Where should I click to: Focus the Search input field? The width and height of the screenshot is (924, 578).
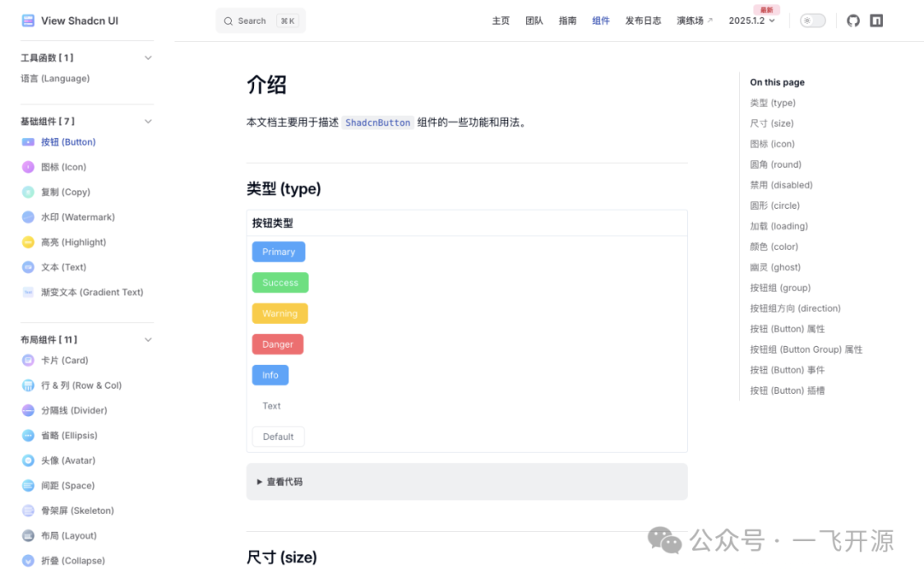260,21
